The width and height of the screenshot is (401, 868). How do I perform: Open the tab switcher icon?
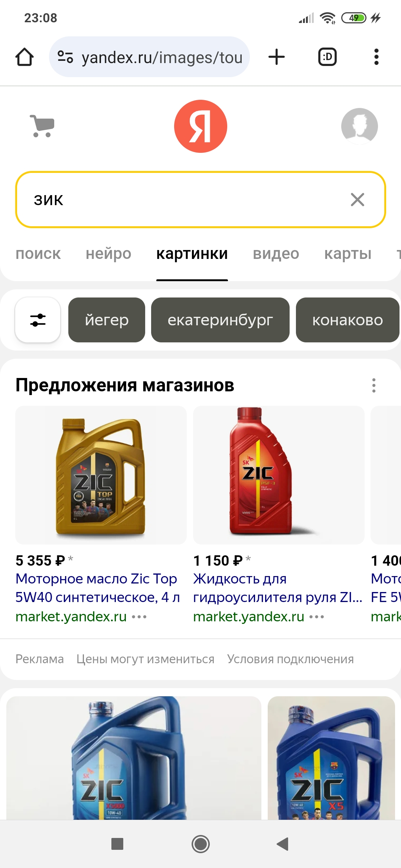tap(327, 57)
